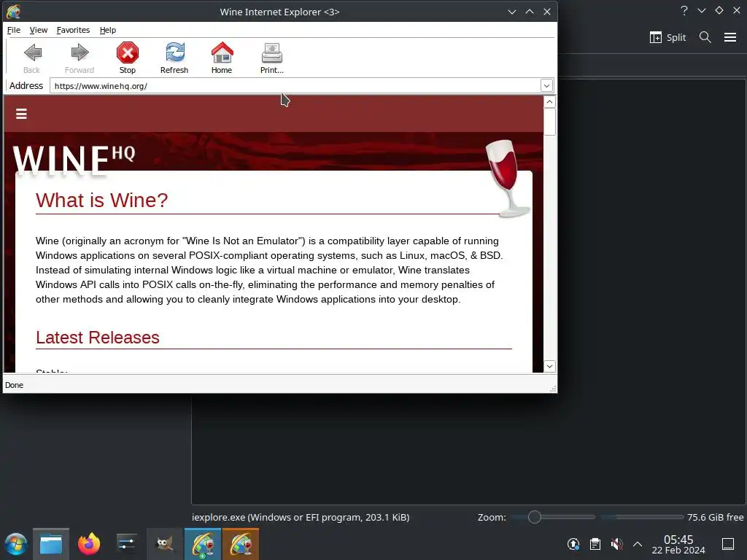Open the Favorites menu
Viewport: 747px width, 560px height.
(73, 30)
